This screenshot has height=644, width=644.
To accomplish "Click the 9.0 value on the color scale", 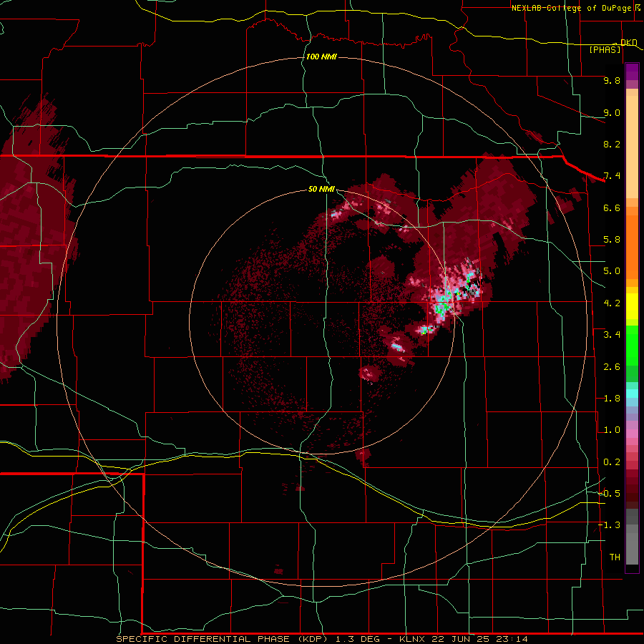I will coord(612,112).
